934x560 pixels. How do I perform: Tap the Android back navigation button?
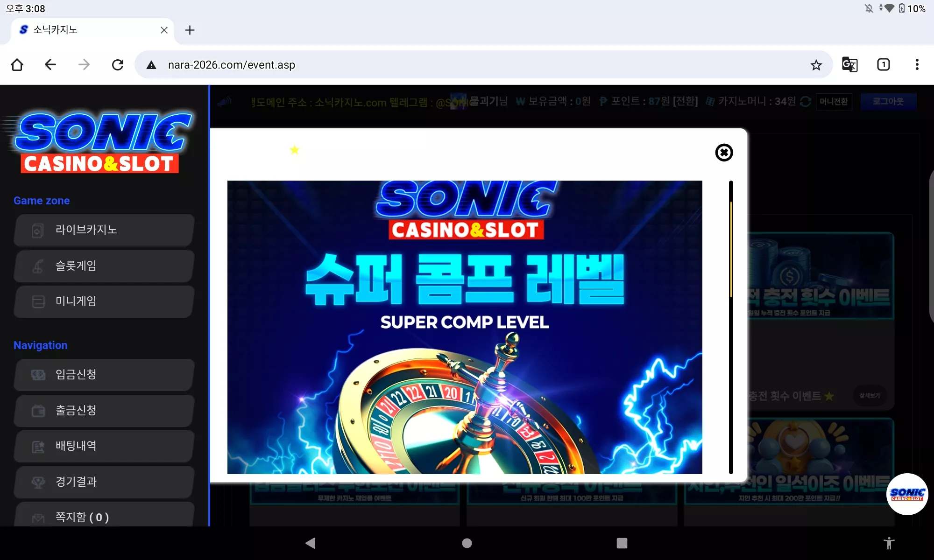pyautogui.click(x=311, y=543)
